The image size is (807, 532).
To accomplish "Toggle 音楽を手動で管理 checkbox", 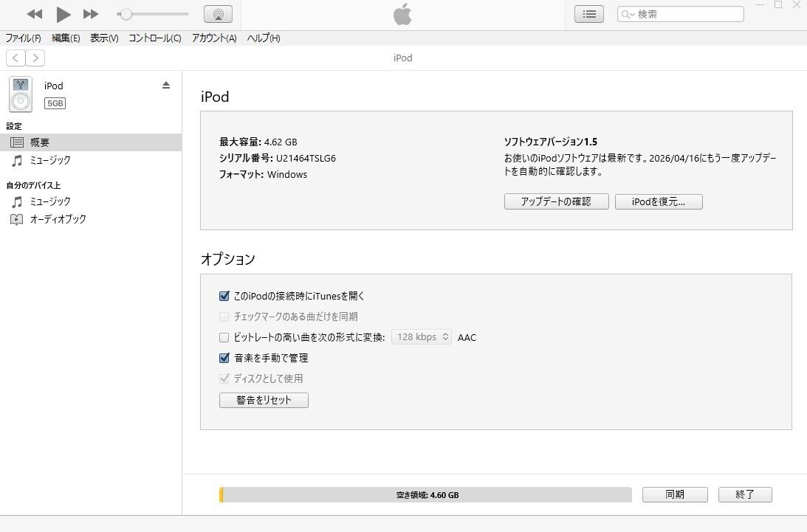I will [x=224, y=358].
